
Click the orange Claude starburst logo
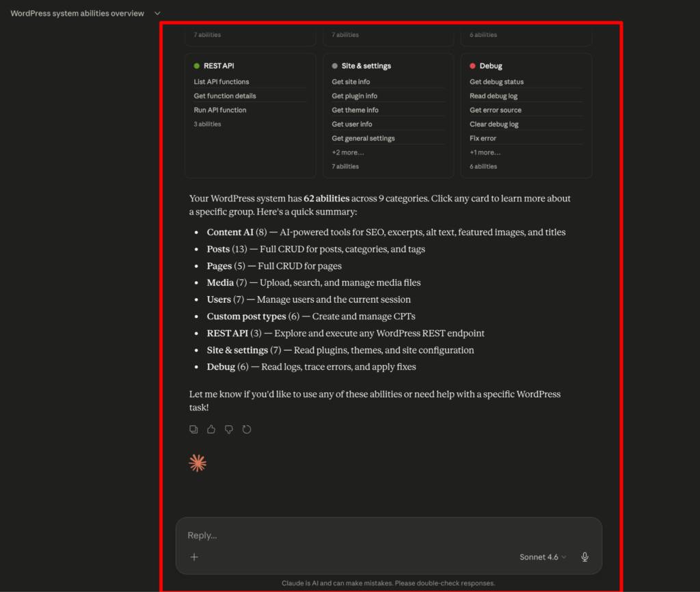[x=198, y=463]
